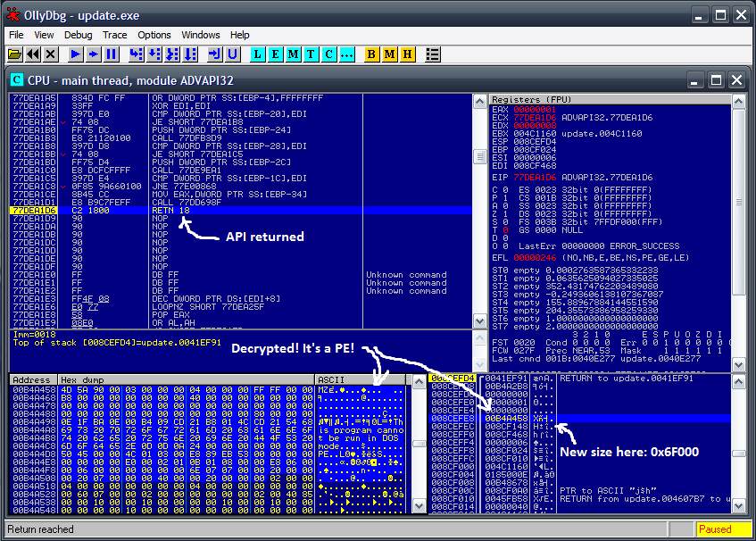Open the list-style options icon in toolbar

click(x=433, y=54)
